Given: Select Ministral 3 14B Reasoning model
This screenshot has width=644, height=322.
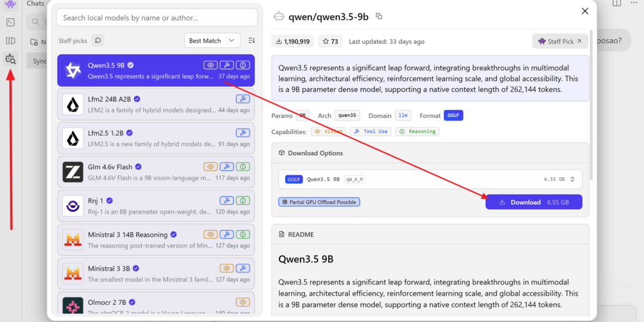Looking at the screenshot, I should coord(156,239).
